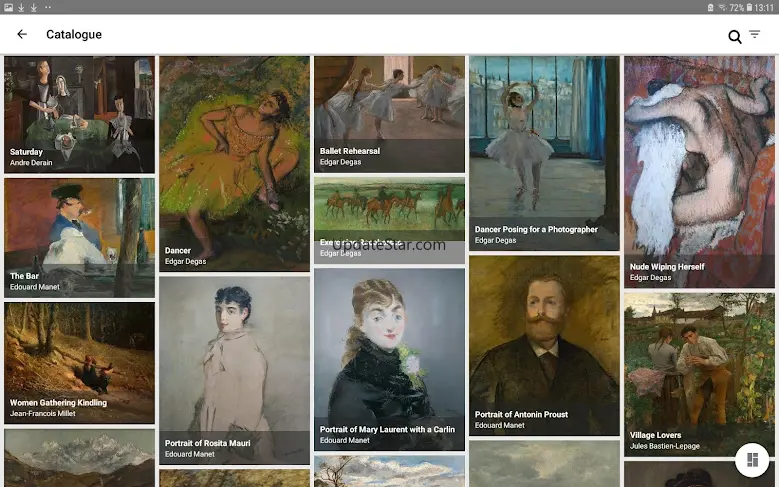The height and width of the screenshot is (487, 779).
Task: Open the horse racing painting by Edgar Degas
Action: (x=390, y=220)
